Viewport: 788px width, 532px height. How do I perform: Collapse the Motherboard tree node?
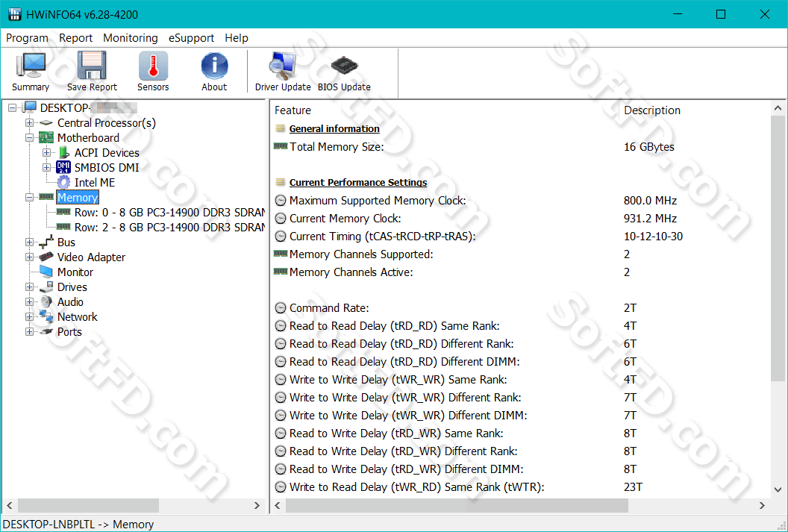[29, 137]
